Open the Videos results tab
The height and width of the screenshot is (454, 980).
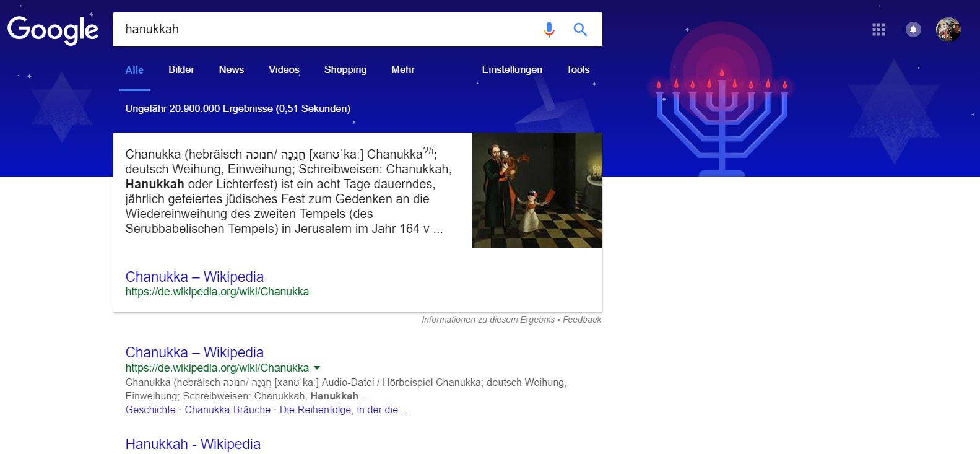tap(284, 70)
